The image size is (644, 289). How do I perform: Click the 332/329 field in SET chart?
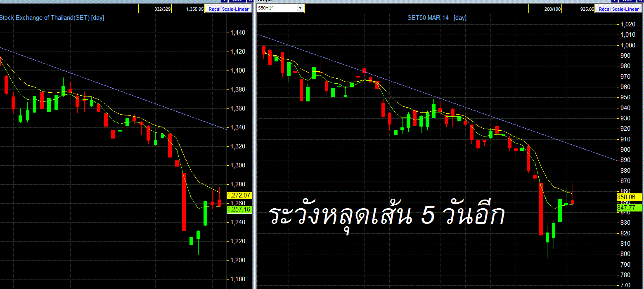[155, 9]
